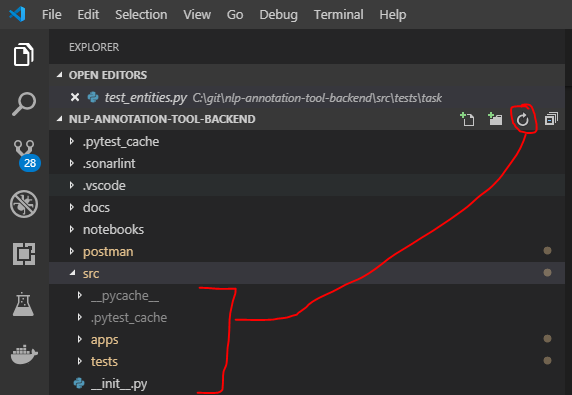Collapse all folders in Explorer
Image resolution: width=572 pixels, height=395 pixels.
coord(551,119)
